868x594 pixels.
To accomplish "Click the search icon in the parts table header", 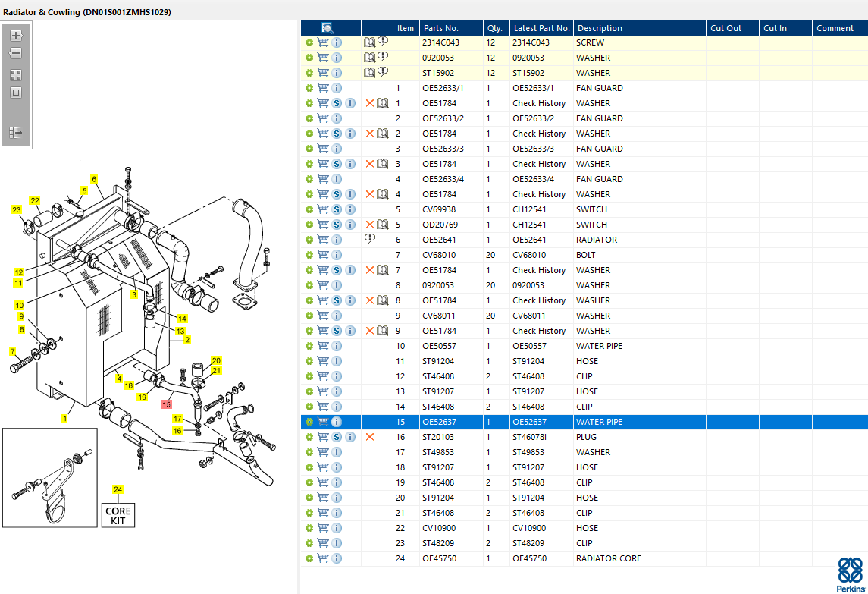I will pos(327,28).
